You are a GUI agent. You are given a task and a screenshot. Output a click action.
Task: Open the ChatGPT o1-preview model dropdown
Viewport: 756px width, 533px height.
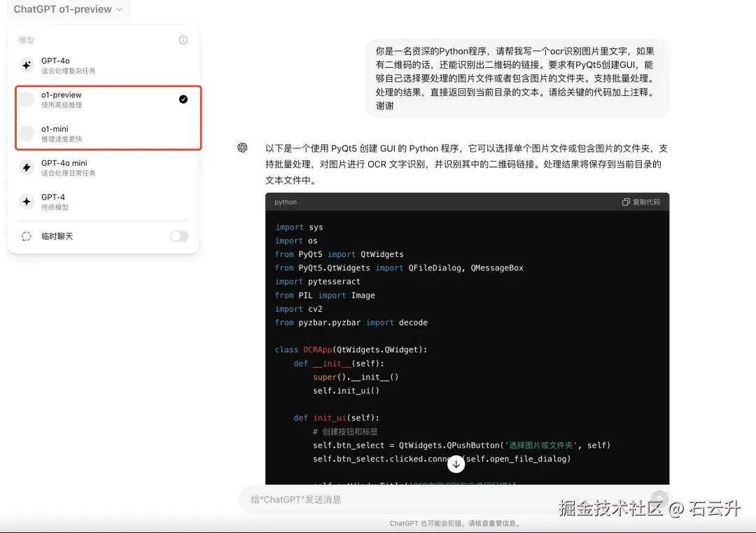68,9
